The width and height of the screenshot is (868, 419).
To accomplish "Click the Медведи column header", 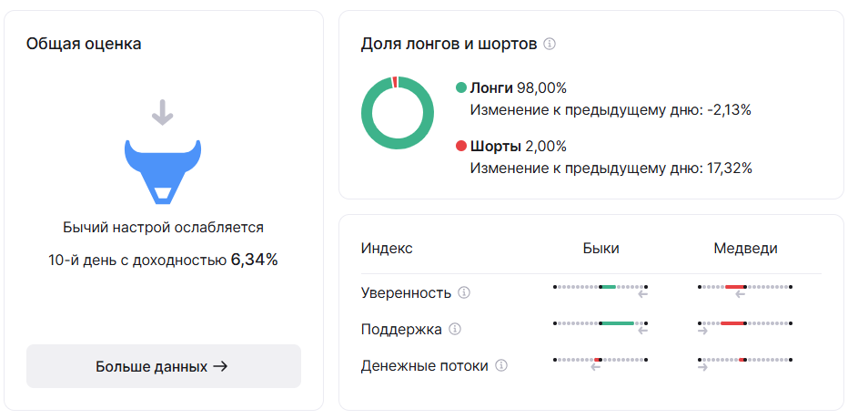I will point(745,249).
